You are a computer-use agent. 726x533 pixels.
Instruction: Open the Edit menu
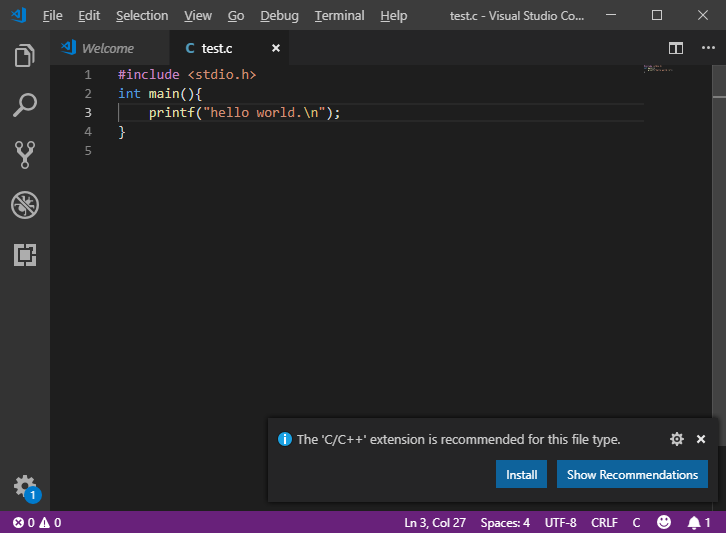coord(89,16)
